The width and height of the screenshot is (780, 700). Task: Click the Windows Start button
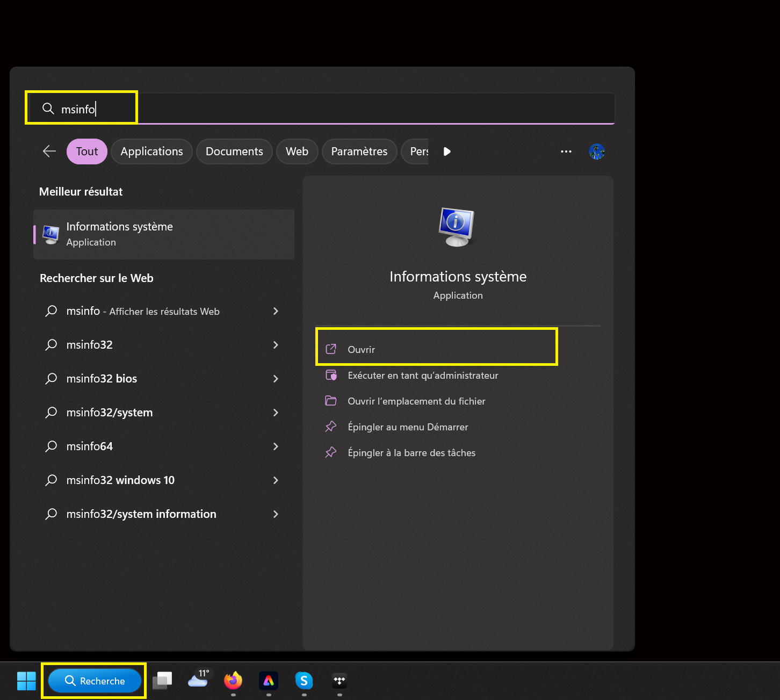26,681
